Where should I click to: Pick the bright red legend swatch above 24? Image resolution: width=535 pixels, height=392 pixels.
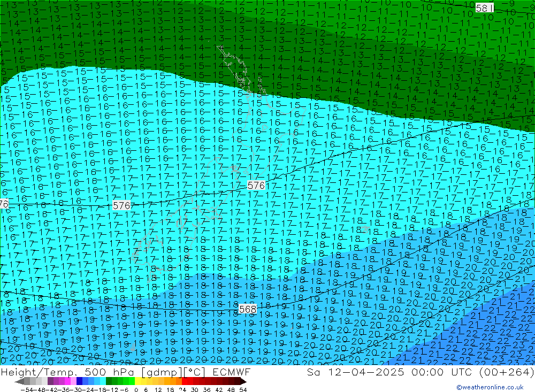pyautogui.click(x=185, y=381)
